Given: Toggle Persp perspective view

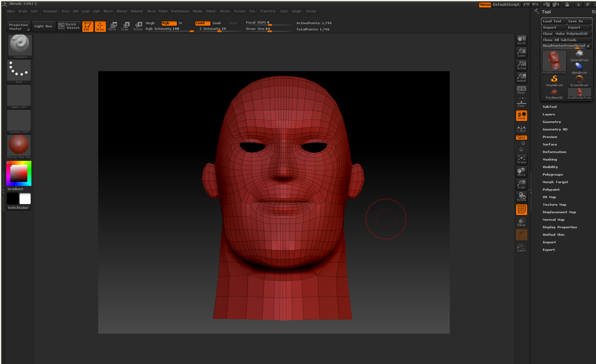Looking at the screenshot, I should (521, 90).
